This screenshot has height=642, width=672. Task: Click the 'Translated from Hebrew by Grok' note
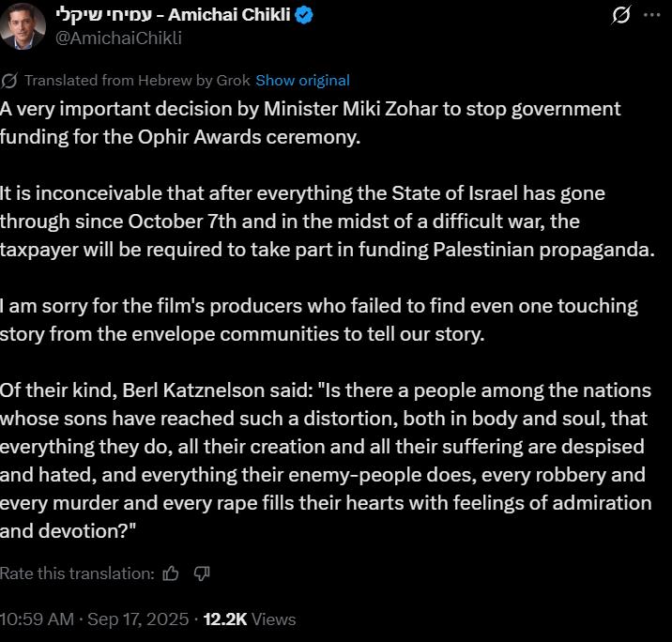[x=139, y=81]
